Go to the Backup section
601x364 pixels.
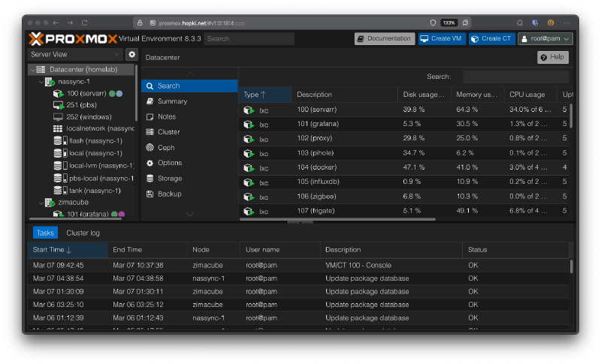[169, 194]
